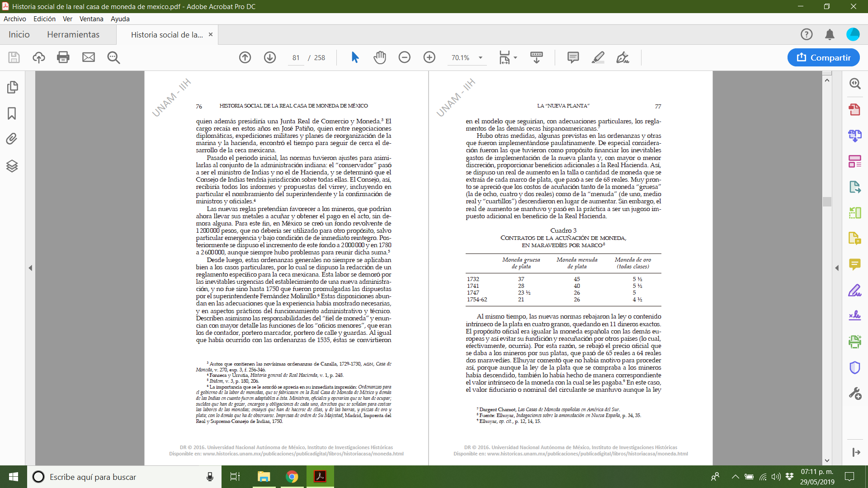
Task: Collapse the right tools pane arrow
Action: [x=837, y=268]
